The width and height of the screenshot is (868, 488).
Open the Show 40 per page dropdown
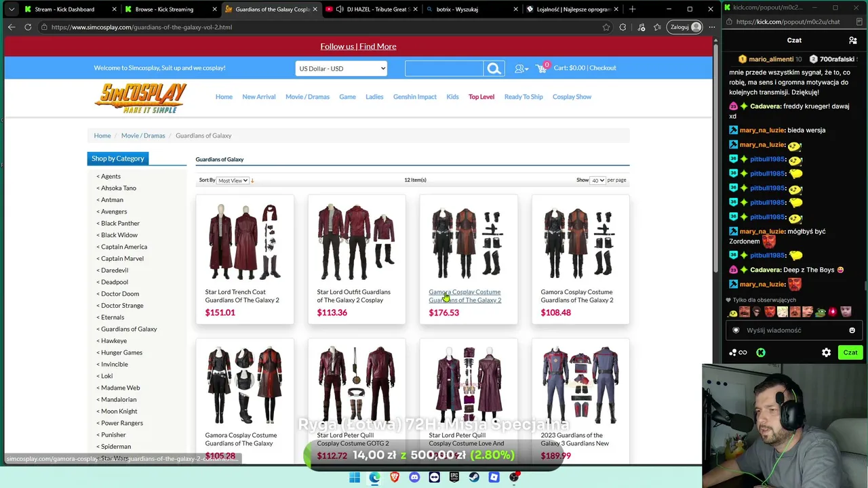pos(597,180)
